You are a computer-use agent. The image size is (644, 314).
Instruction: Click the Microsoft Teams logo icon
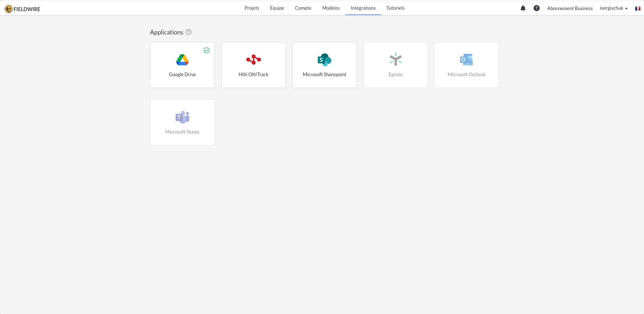tap(182, 117)
